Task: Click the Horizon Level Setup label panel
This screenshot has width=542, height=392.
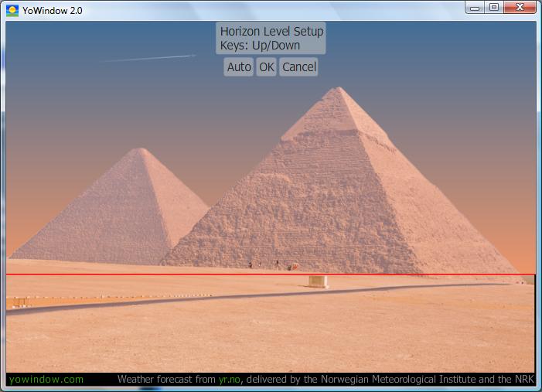Action: pyautogui.click(x=271, y=32)
